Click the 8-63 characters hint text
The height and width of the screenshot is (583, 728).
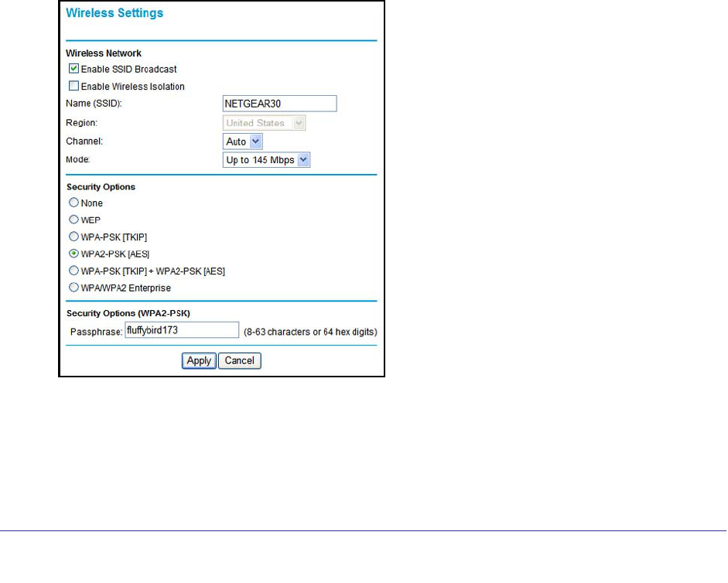(310, 332)
